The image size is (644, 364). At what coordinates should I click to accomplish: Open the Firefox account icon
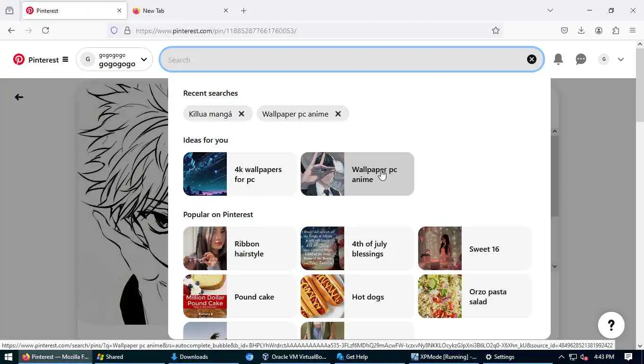[x=599, y=30]
